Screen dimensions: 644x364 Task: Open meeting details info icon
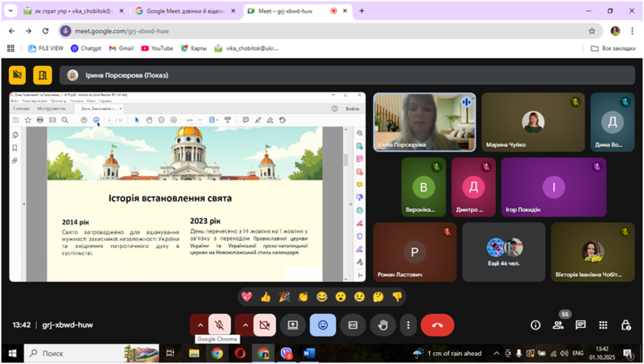(535, 325)
